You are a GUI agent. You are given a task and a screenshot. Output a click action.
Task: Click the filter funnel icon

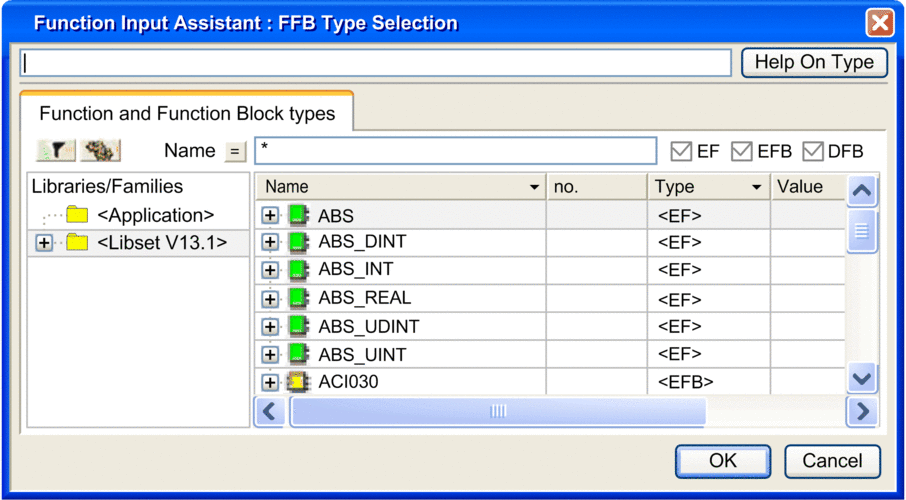pyautogui.click(x=56, y=151)
